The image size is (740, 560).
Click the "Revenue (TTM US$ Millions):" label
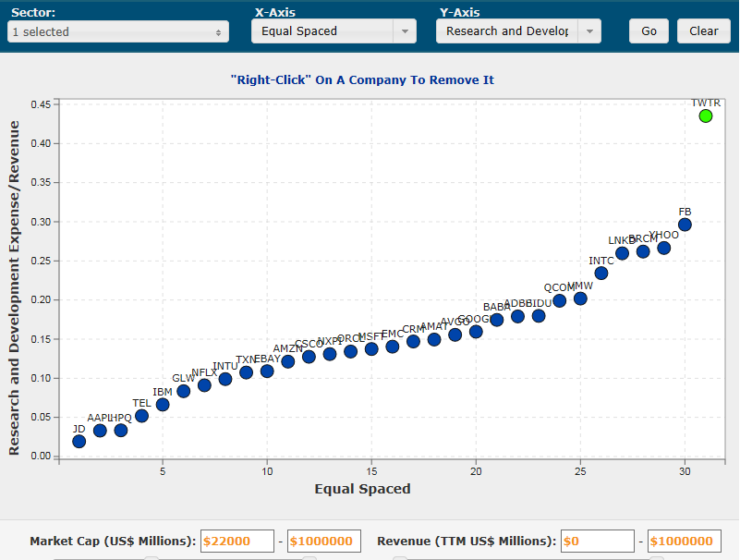[467, 542]
